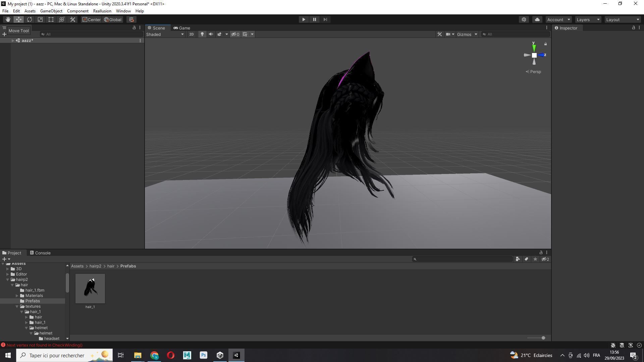The width and height of the screenshot is (644, 362).
Task: Open cloud services icon
Action: pyautogui.click(x=537, y=19)
